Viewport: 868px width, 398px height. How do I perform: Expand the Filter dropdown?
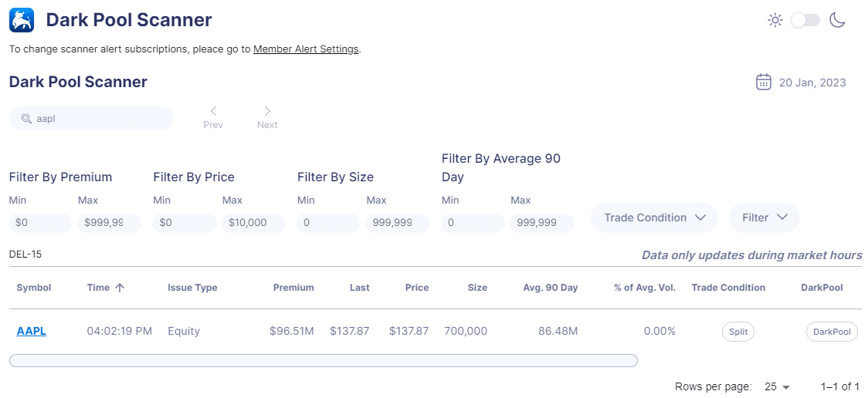[765, 218]
